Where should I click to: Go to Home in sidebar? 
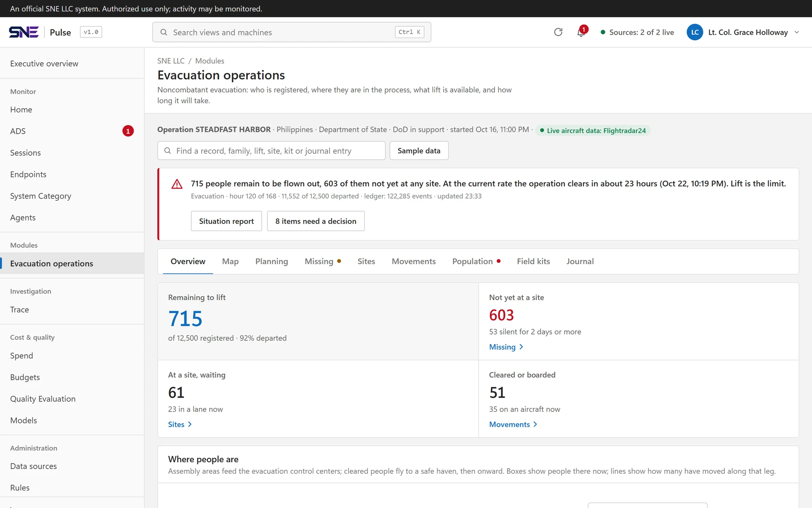[x=72, y=110]
